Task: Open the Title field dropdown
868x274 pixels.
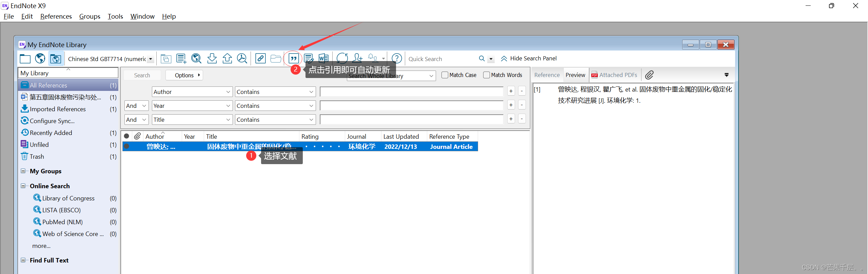Action: point(192,120)
